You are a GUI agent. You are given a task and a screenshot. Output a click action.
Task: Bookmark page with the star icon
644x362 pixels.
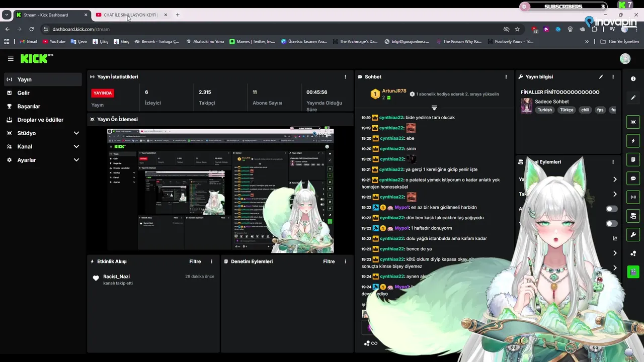(517, 29)
